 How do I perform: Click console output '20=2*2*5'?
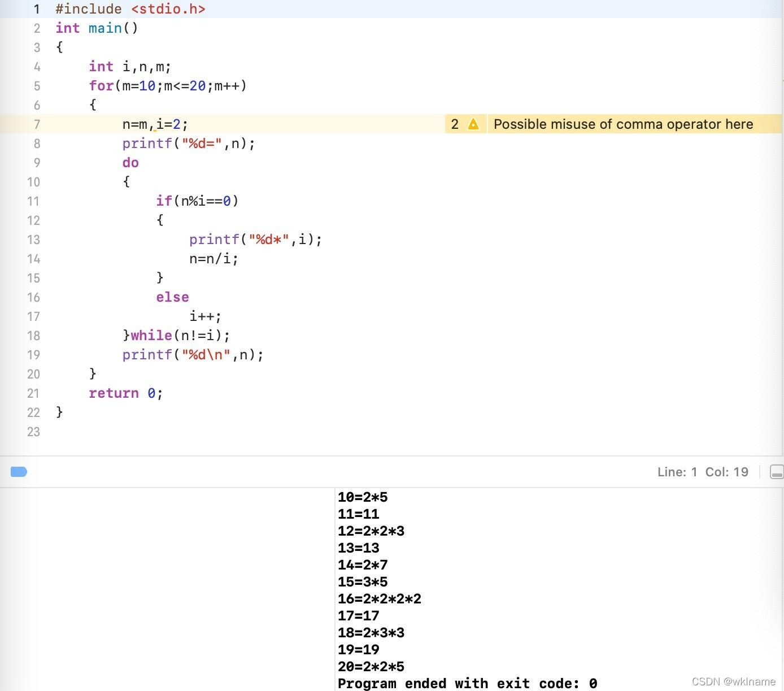[x=371, y=667]
